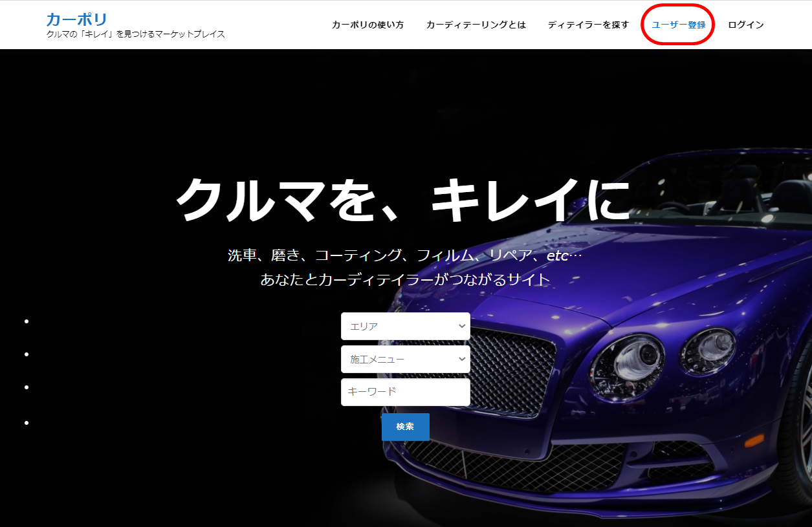This screenshot has height=527, width=812.
Task: Select カーディテーリングとは in the navigation
Action: point(476,24)
